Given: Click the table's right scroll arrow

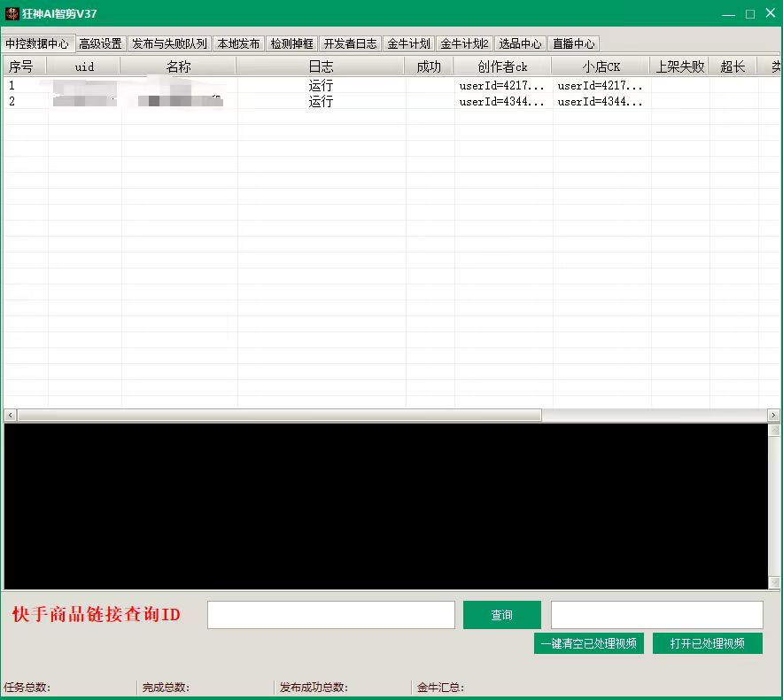Looking at the screenshot, I should 773,416.
